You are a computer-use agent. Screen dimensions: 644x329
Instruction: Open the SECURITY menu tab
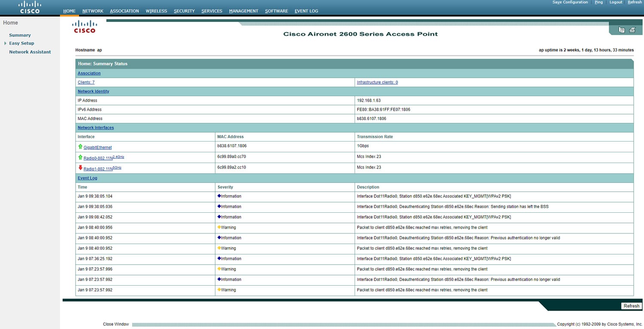pos(184,11)
